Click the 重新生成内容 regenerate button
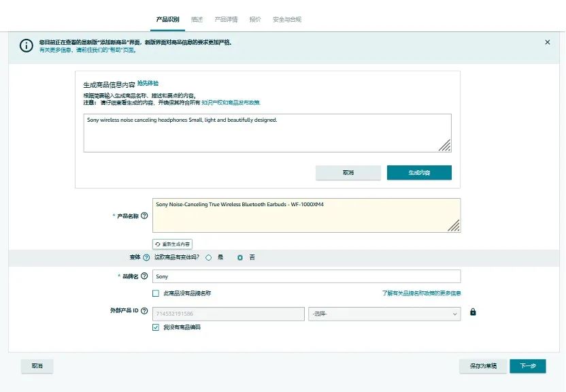The image size is (566, 392). [x=172, y=244]
